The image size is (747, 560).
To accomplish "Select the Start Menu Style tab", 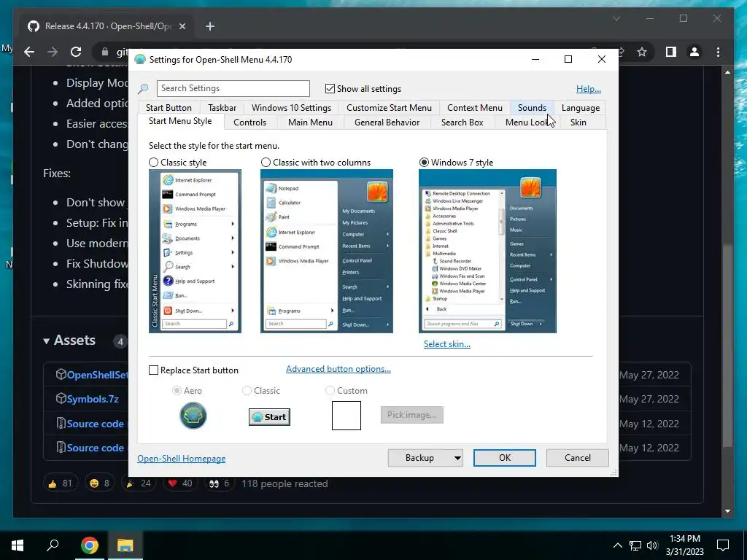I will click(x=180, y=121).
